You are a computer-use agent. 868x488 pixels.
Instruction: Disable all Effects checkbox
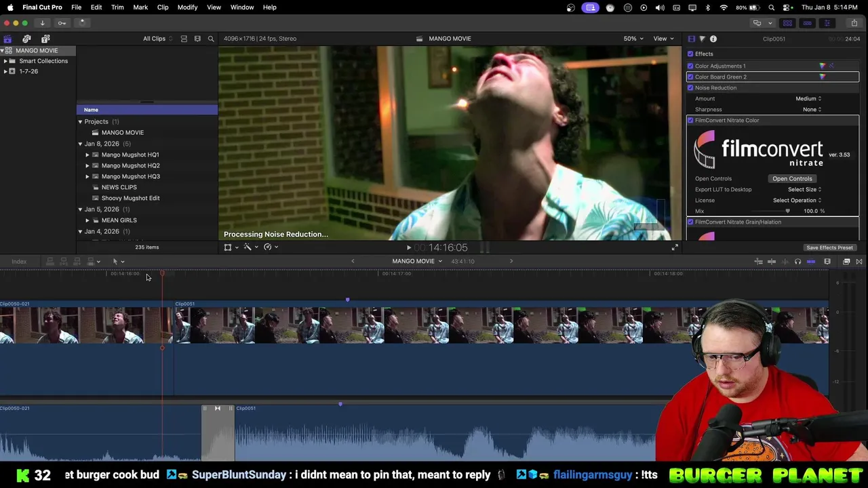coord(690,54)
